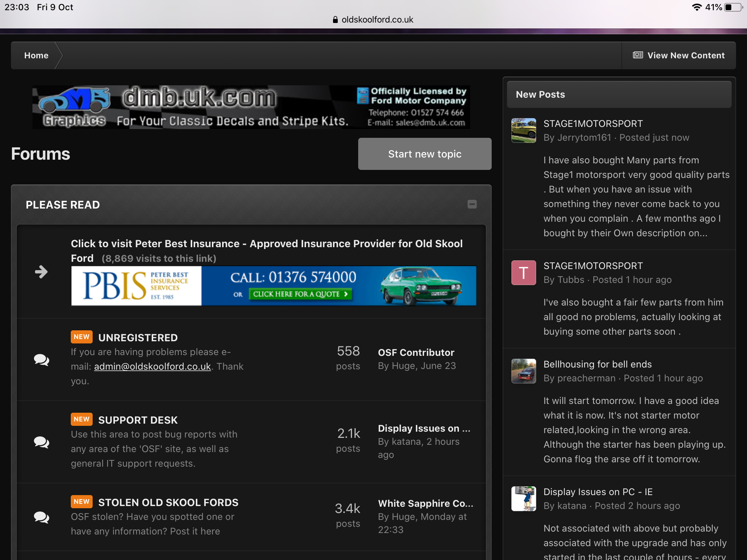Click the newspaper icon in View New Content
Image resolution: width=747 pixels, height=560 pixels.
(x=638, y=55)
